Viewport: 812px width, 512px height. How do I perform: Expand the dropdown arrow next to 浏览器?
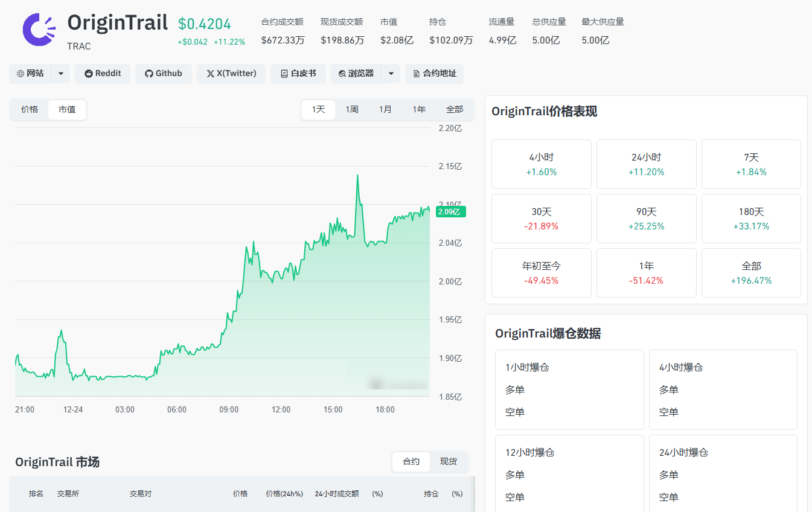coord(391,74)
